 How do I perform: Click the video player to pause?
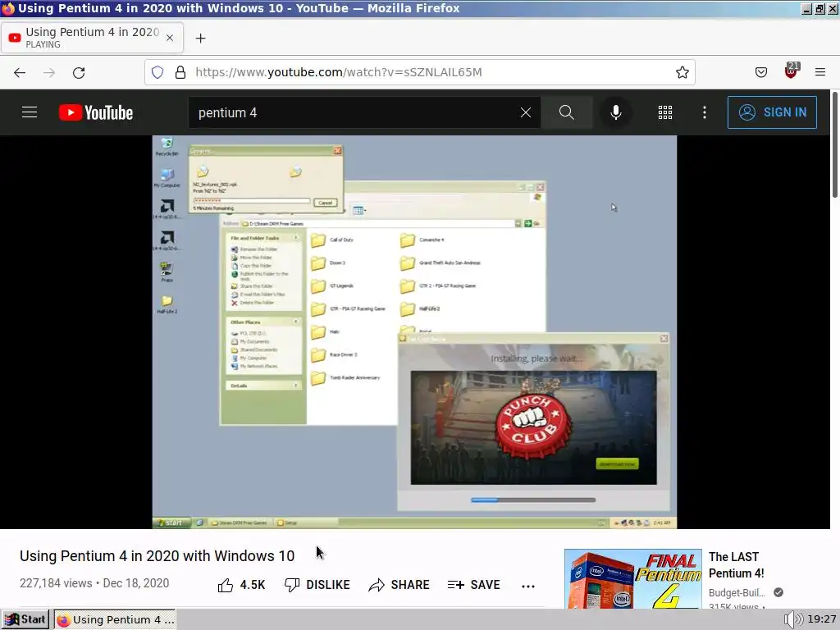coord(414,331)
